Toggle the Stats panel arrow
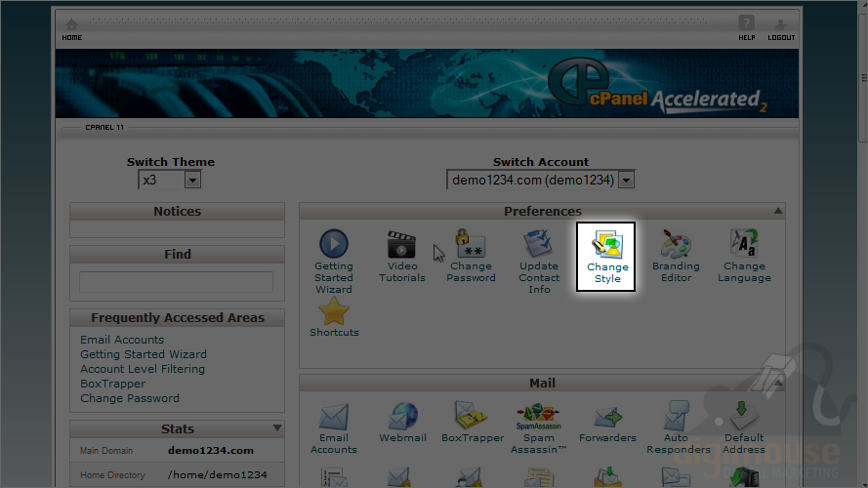This screenshot has height=488, width=868. (277, 427)
